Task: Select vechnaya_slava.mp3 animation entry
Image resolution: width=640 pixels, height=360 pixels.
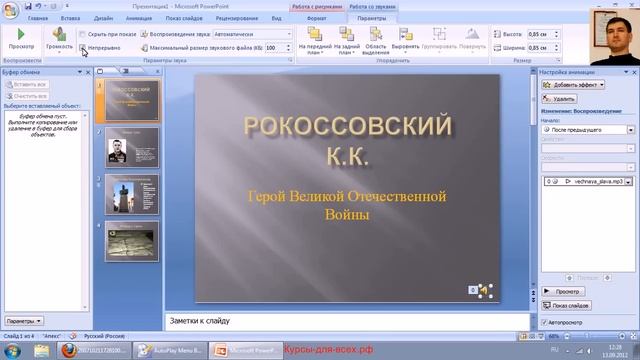Action: click(588, 182)
